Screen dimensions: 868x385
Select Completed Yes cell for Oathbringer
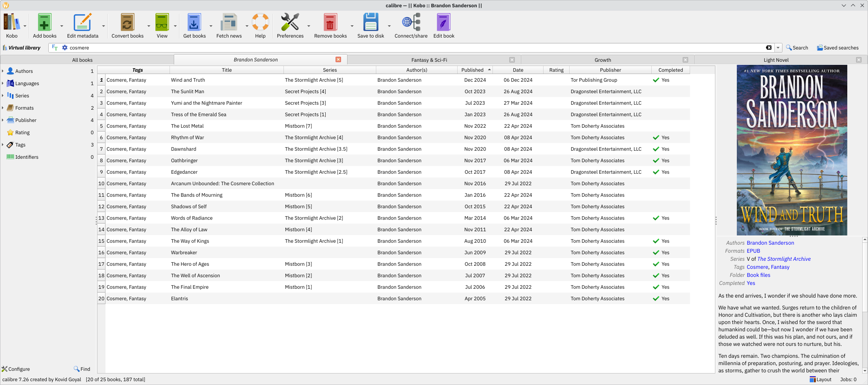coord(670,160)
